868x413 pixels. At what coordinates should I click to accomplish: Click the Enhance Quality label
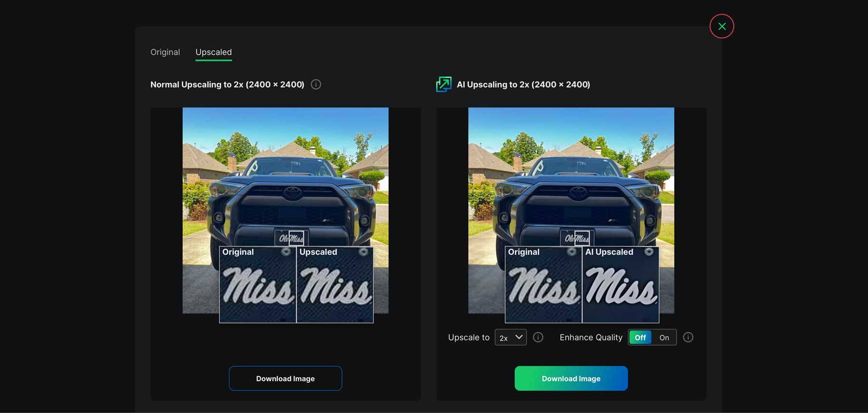pyautogui.click(x=591, y=337)
